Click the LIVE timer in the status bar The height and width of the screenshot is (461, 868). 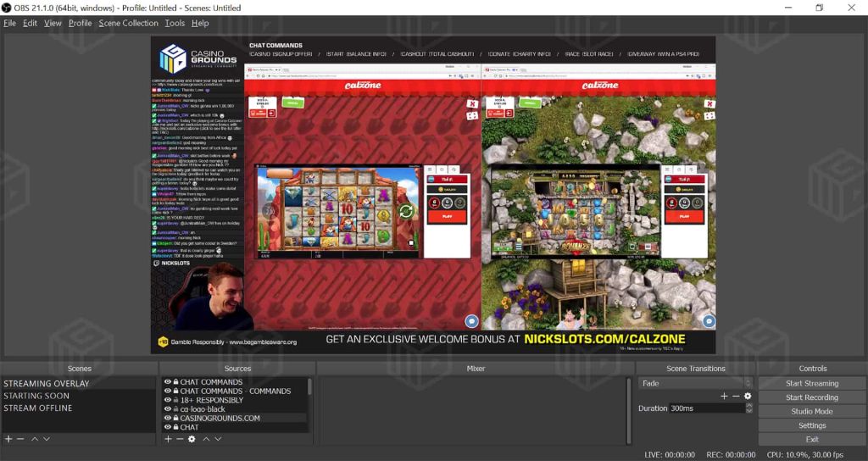click(x=670, y=454)
